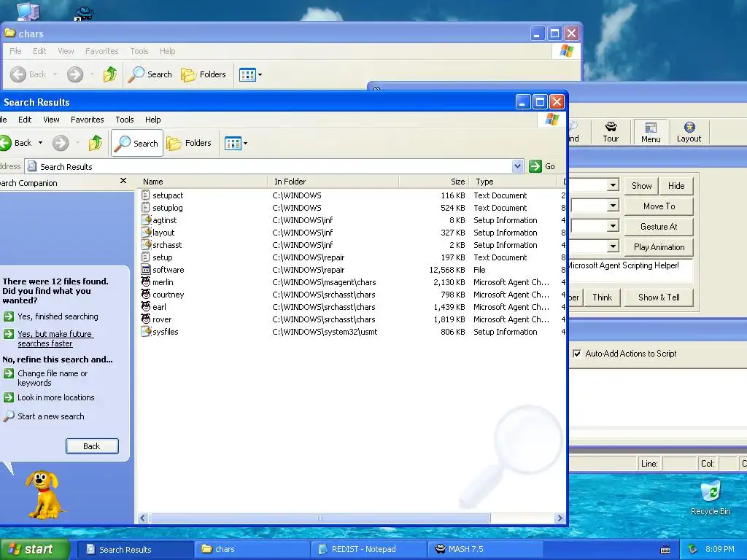Select the software file icon
This screenshot has width=747, height=560.
[146, 270]
